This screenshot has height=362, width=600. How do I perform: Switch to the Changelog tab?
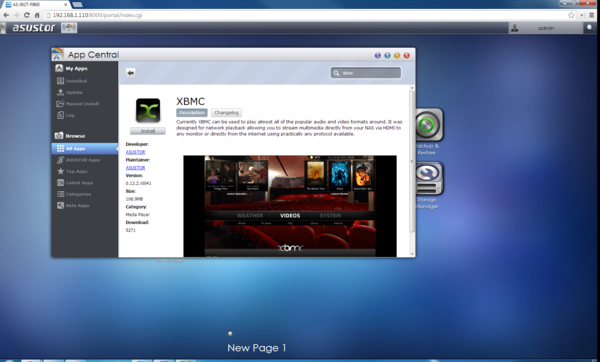coord(226,113)
